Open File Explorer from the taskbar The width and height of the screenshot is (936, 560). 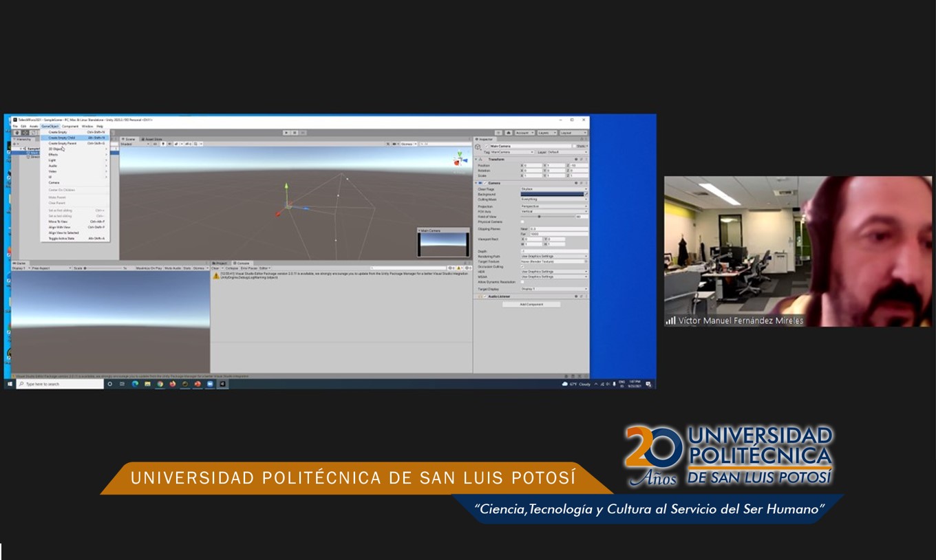pos(147,384)
